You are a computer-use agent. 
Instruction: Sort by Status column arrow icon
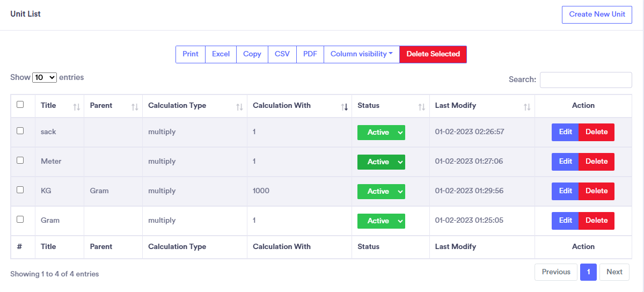[x=422, y=107]
